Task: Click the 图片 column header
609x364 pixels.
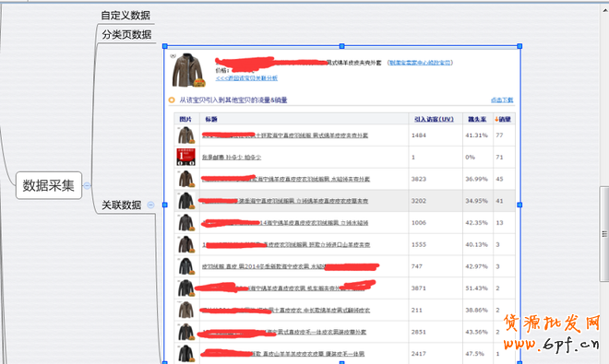Action: point(185,119)
